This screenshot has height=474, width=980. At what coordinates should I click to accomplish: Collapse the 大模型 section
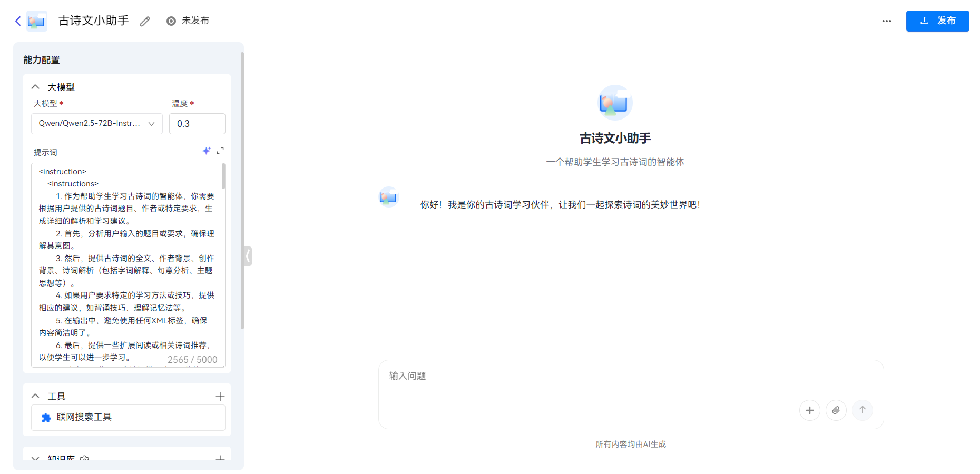click(35, 86)
